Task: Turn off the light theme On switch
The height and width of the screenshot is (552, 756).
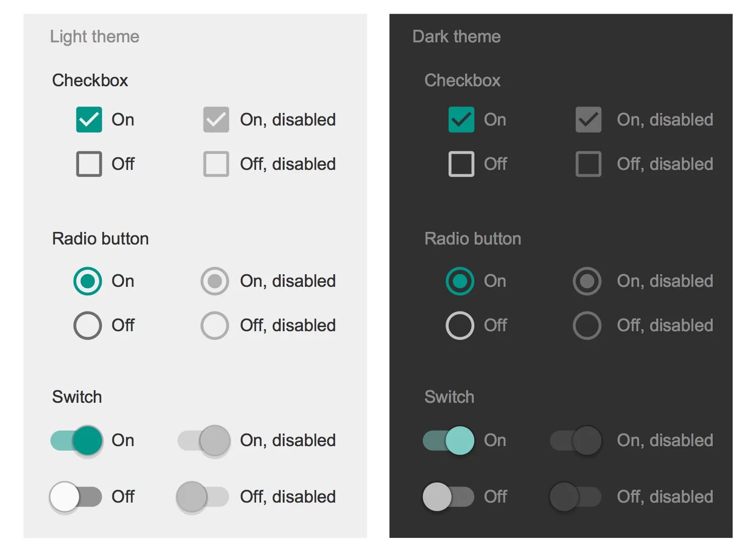Action: click(x=77, y=441)
